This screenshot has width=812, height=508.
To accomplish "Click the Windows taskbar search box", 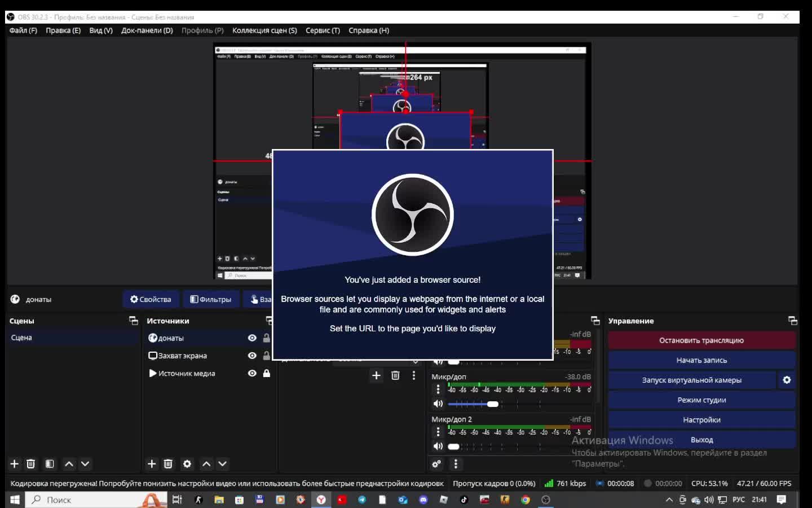I will pos(96,500).
